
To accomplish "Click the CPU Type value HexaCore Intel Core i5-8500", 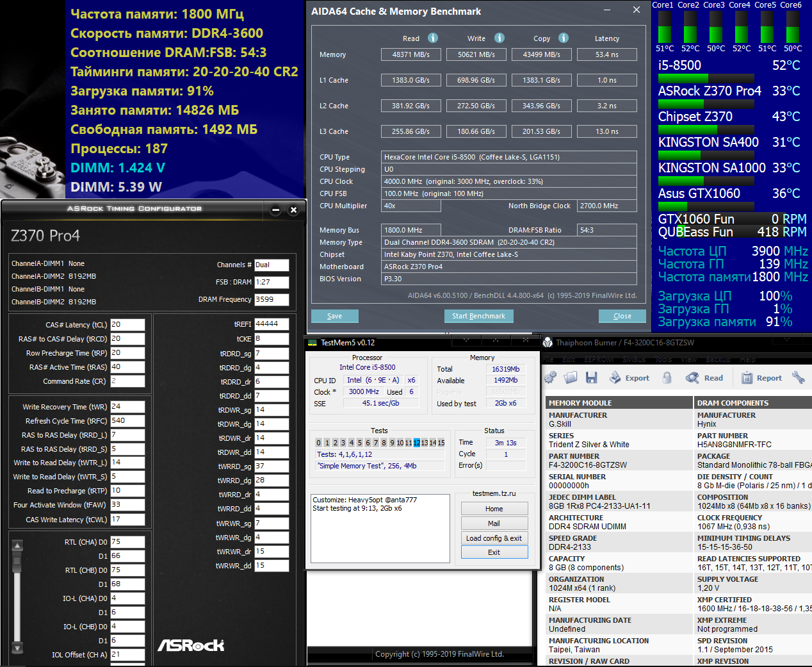I will coord(509,157).
